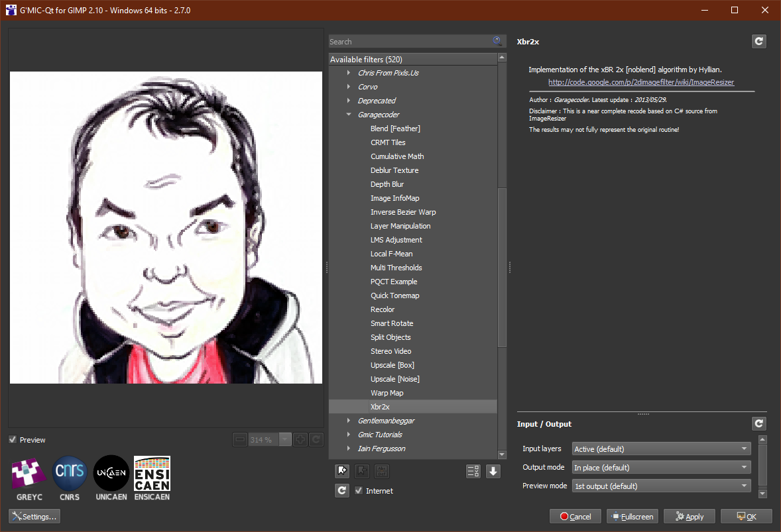Select the Warp Map filter
781x532 pixels.
pyautogui.click(x=387, y=393)
